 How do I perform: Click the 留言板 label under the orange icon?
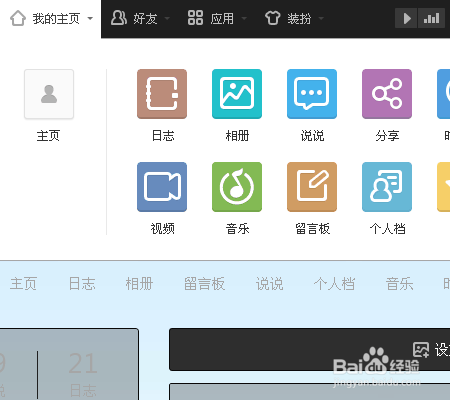pyautogui.click(x=313, y=229)
